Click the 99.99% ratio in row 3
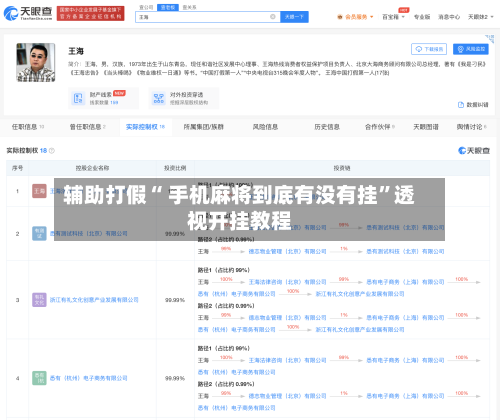 (x=175, y=300)
